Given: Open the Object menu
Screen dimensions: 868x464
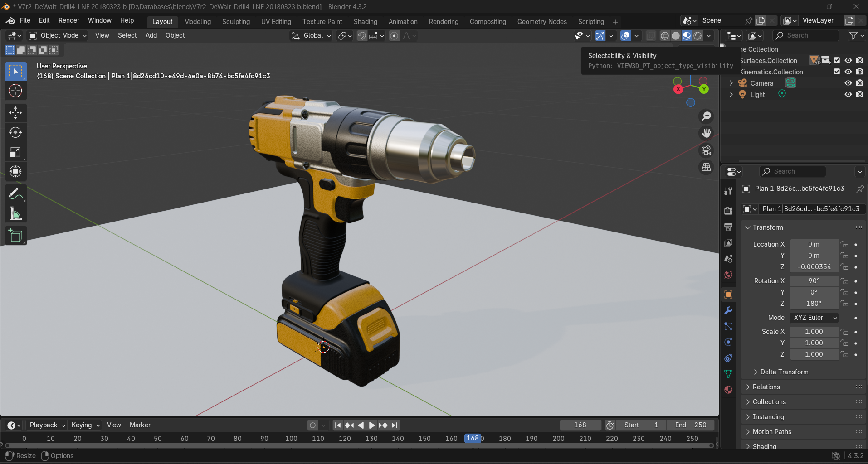Looking at the screenshot, I should 175,35.
